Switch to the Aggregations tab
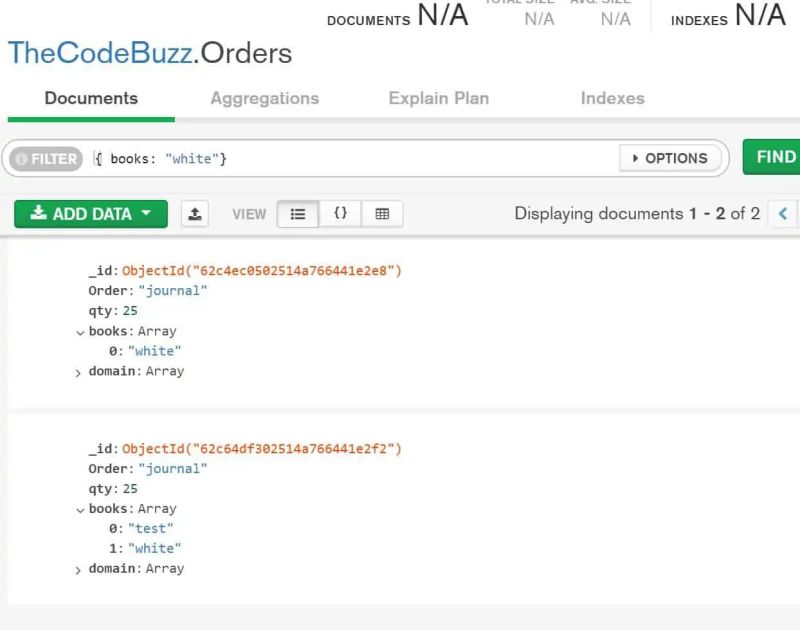800x630 pixels. click(264, 98)
